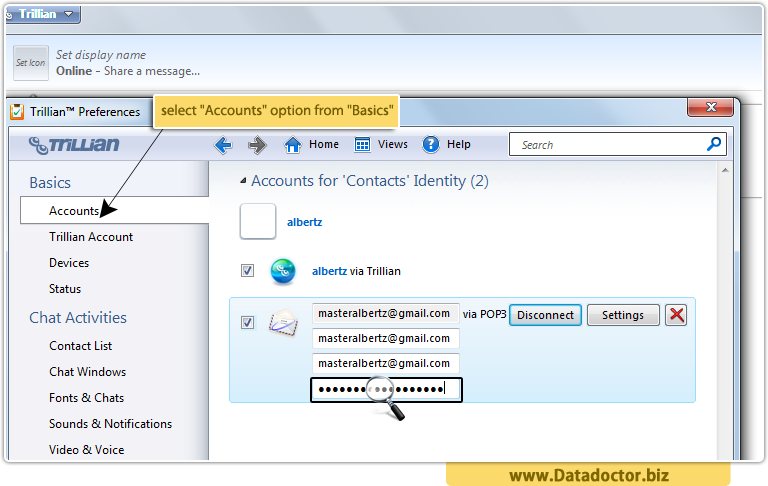Click the mail envelope POP3 account icon
This screenshot has width=768, height=486.
[283, 323]
